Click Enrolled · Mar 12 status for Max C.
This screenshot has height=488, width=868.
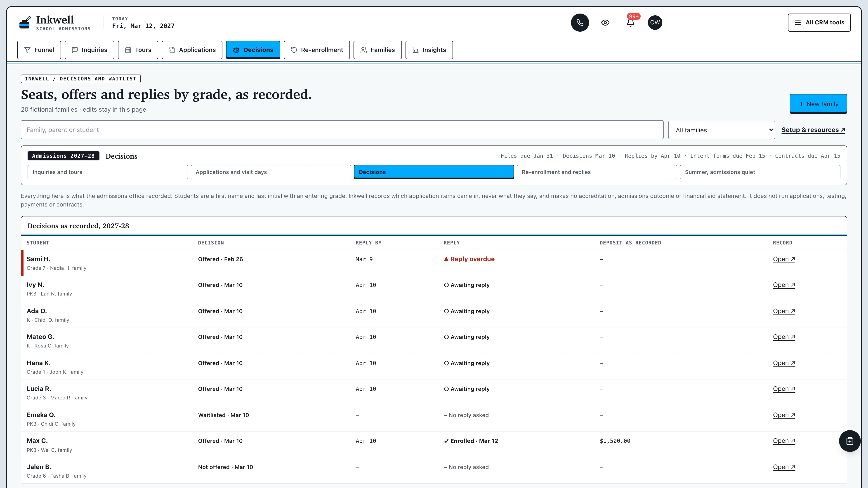(x=471, y=441)
